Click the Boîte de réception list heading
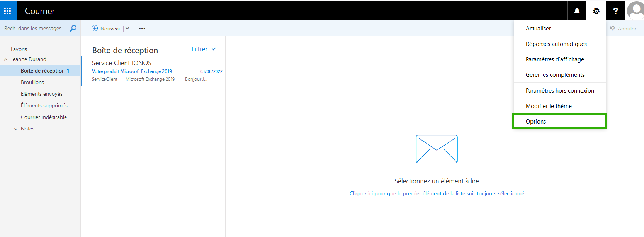 point(125,51)
